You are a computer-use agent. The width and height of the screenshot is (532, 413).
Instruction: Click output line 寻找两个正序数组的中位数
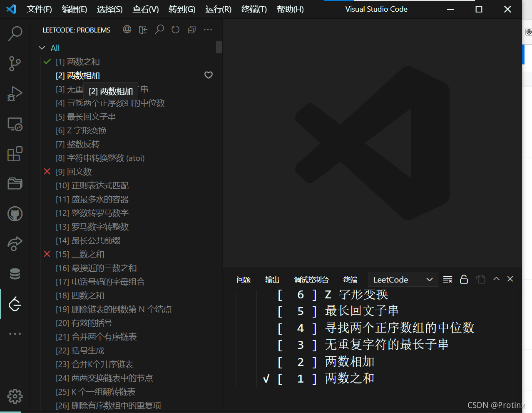tap(400, 328)
